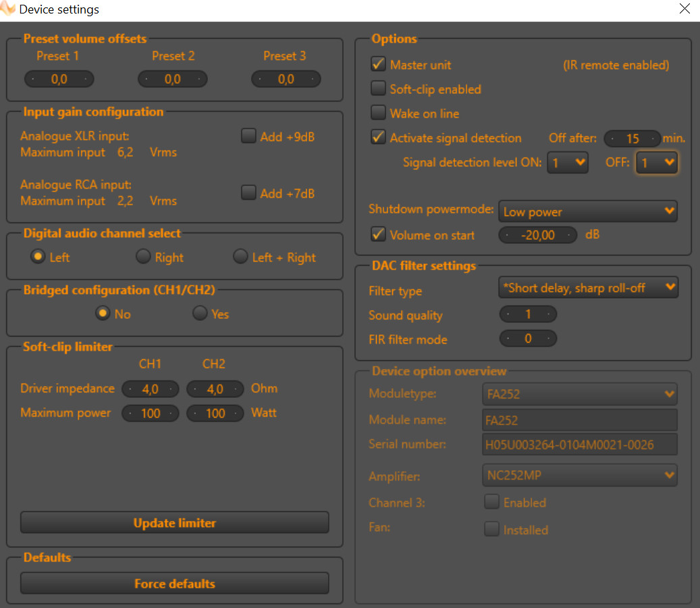Click the Preset 1 value 0,0

click(x=59, y=79)
